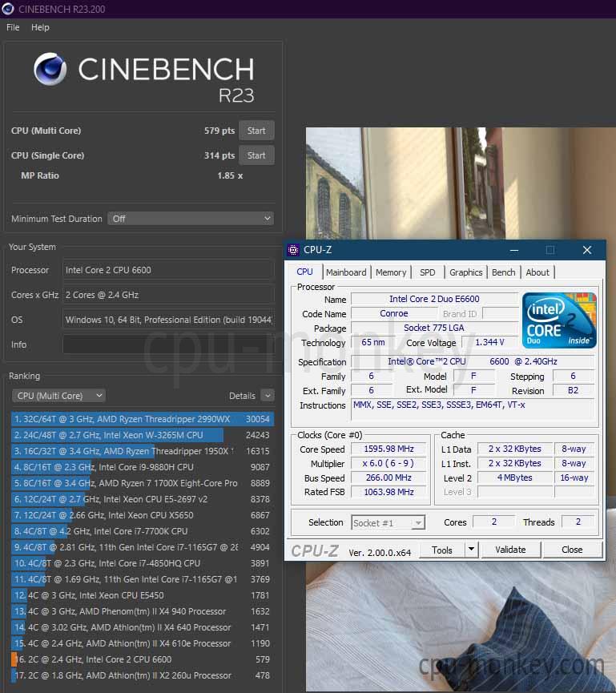The width and height of the screenshot is (616, 693).
Task: Open the Help menu in Cinebench
Action: point(40,27)
